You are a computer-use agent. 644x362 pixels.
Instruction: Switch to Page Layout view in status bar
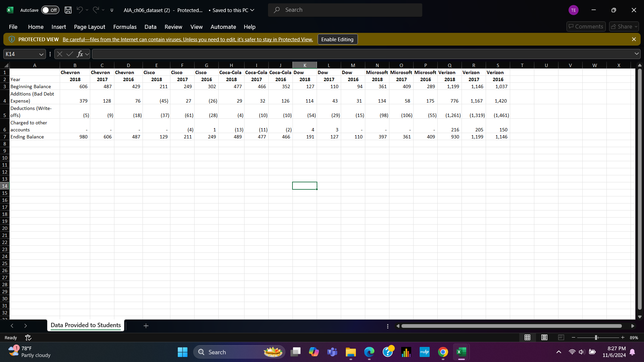tap(544, 338)
